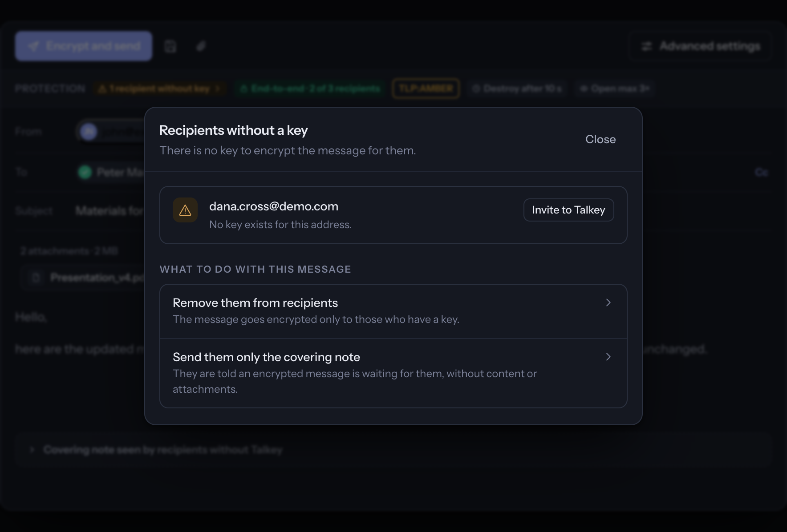The width and height of the screenshot is (787, 532).
Task: Open chevron on Remove them from recipients
Action: pos(608,302)
